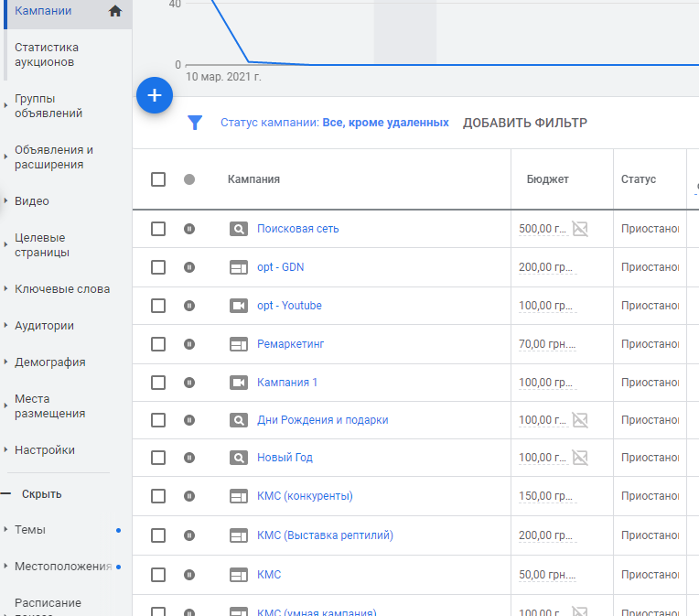Image resolution: width=699 pixels, height=616 pixels.
Task: Select checkbox for Ремаркетинг campaign
Action: (x=158, y=344)
